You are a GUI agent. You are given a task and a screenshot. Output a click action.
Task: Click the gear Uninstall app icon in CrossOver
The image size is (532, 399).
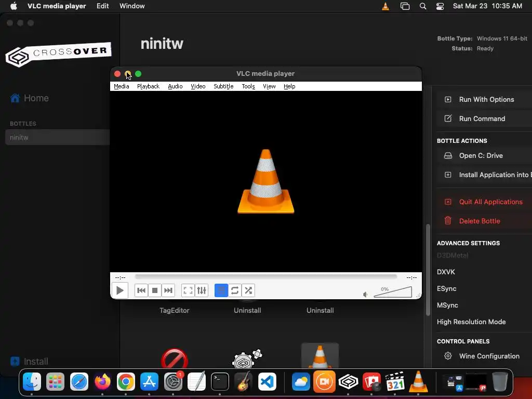coord(247,358)
